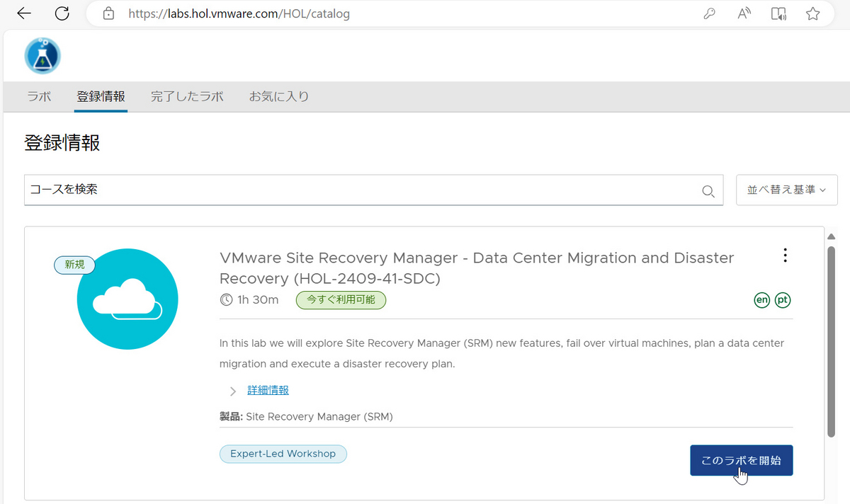Go back with the browser back arrow

coord(23,13)
